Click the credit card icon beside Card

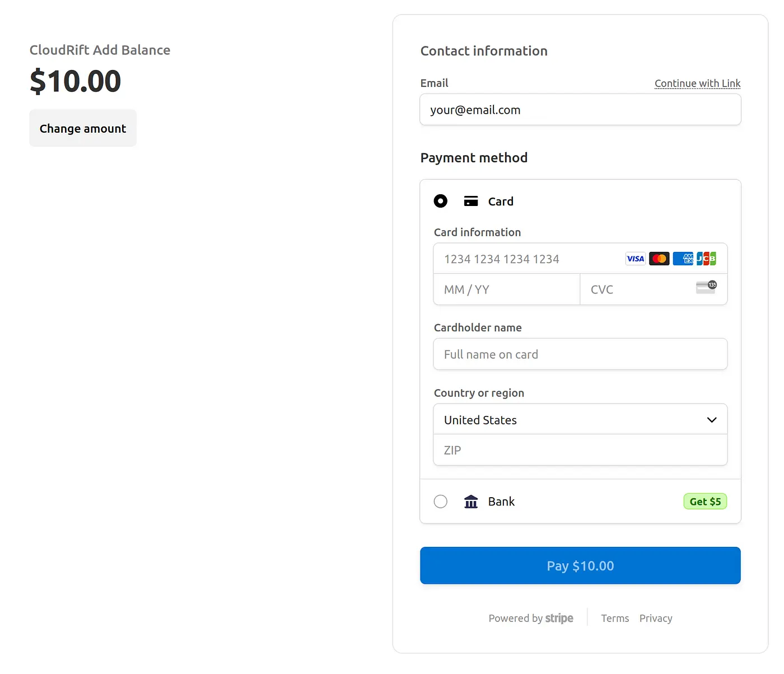[x=471, y=202]
